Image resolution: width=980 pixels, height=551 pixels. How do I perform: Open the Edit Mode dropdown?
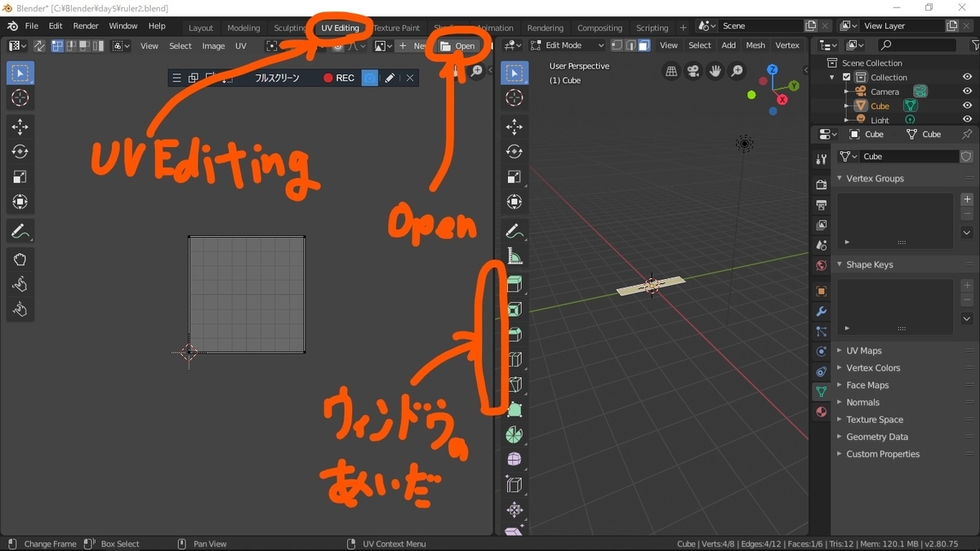pos(567,46)
